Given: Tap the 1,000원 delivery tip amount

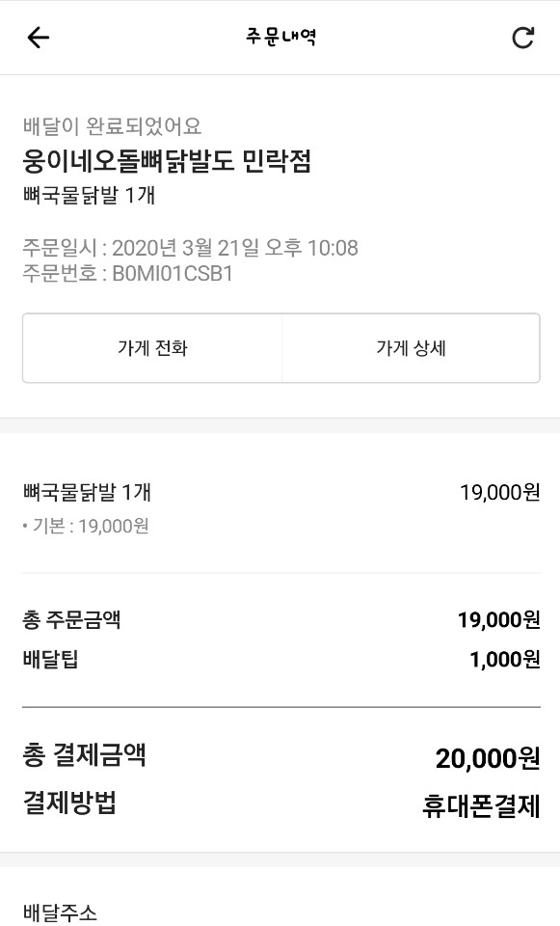Looking at the screenshot, I should click(x=504, y=659).
